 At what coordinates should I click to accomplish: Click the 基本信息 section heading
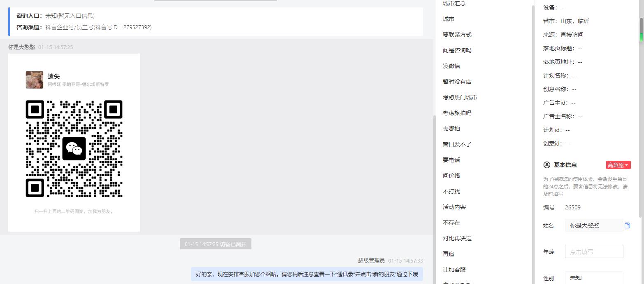[565, 165]
